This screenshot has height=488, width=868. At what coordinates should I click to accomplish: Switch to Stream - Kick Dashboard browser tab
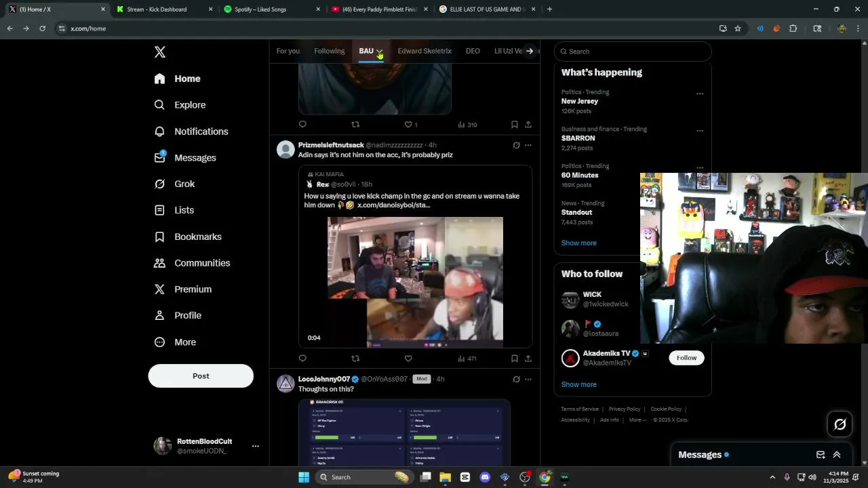(163, 9)
